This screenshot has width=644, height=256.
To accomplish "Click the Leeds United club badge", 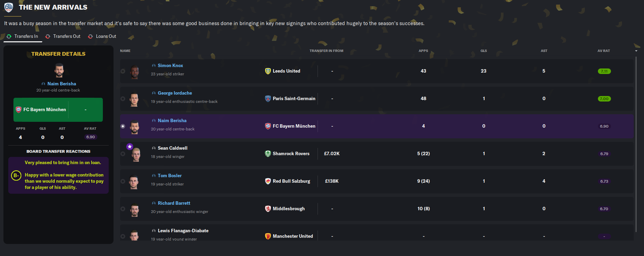I will [268, 71].
